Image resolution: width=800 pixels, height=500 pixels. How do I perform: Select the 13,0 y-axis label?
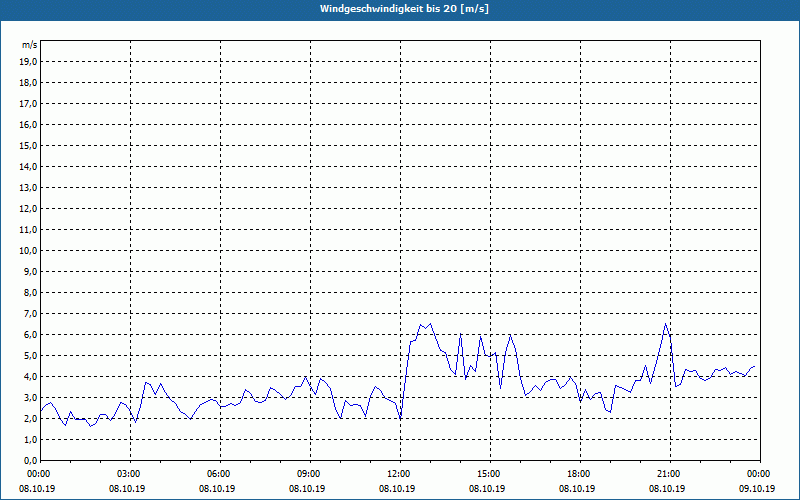coord(29,188)
